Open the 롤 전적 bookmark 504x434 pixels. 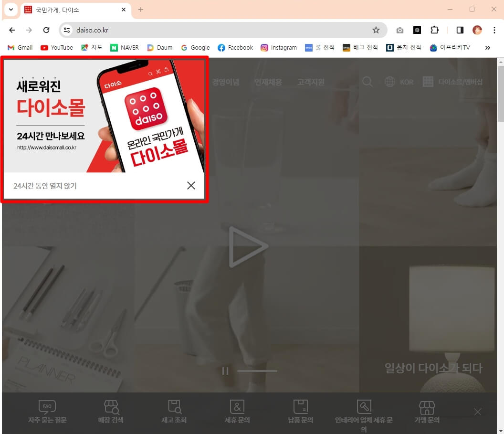[x=319, y=48]
